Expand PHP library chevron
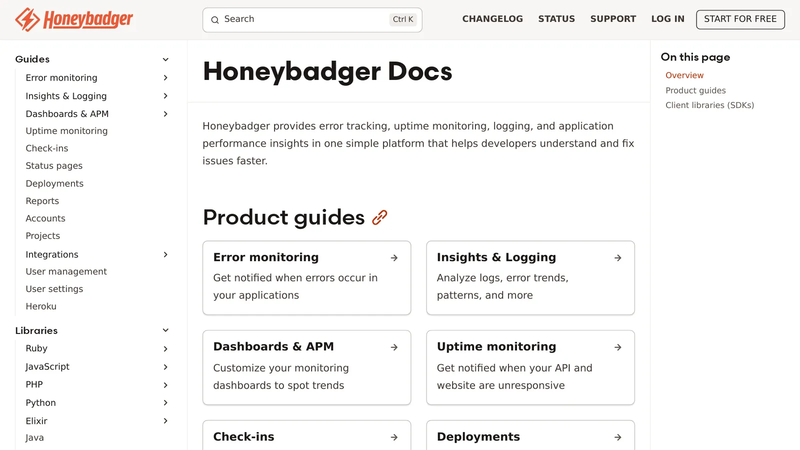Viewport: 800px width, 450px height. pos(165,385)
